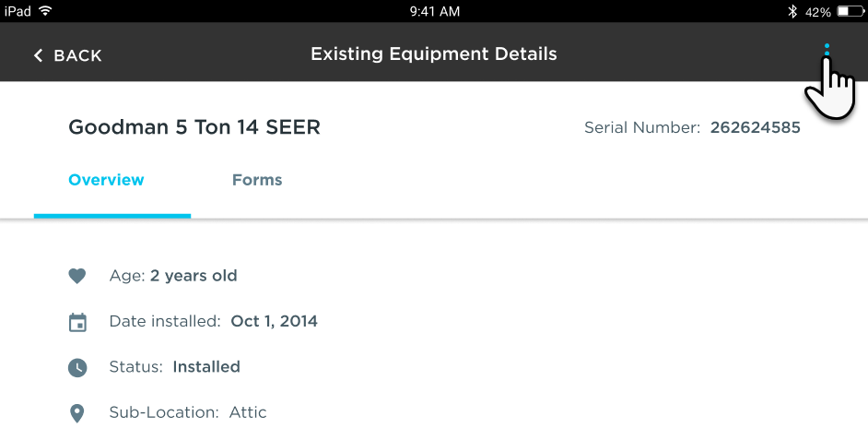Open the Forms tab
This screenshot has height=440, width=868.
point(257,180)
